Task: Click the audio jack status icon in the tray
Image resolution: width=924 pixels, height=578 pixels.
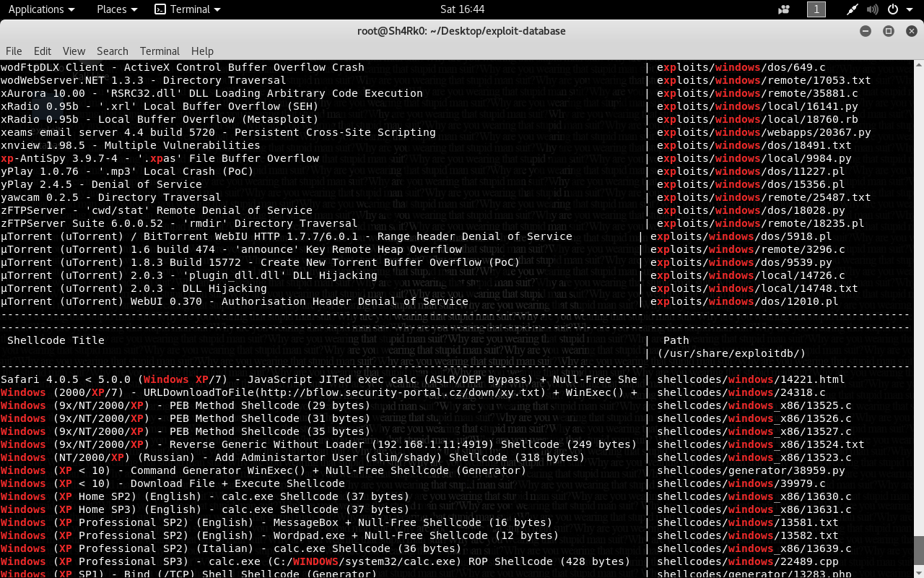Action: tap(851, 9)
